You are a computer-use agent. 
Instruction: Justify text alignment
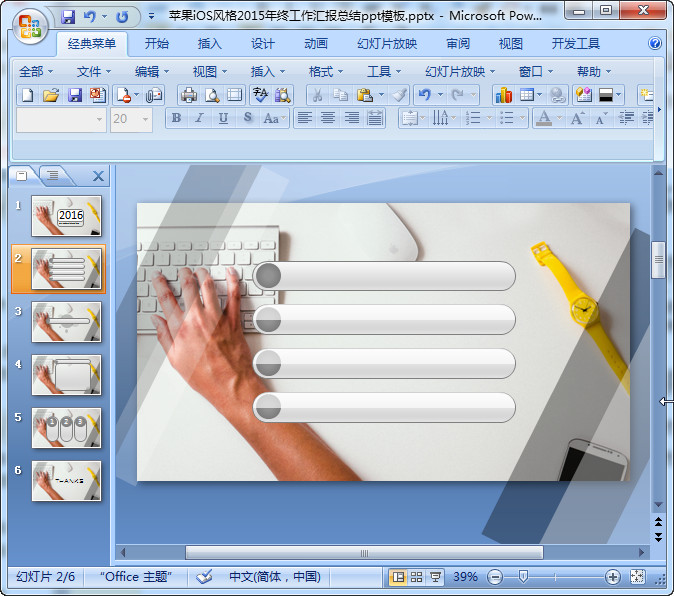tap(375, 117)
